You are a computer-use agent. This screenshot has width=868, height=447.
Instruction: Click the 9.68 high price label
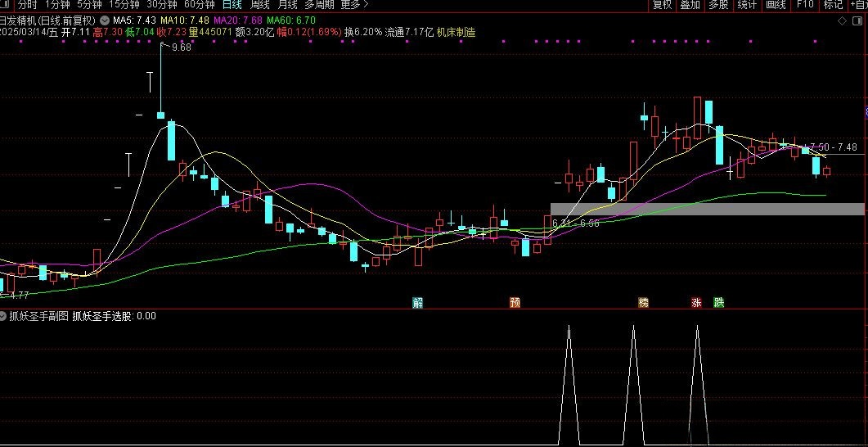click(x=181, y=47)
